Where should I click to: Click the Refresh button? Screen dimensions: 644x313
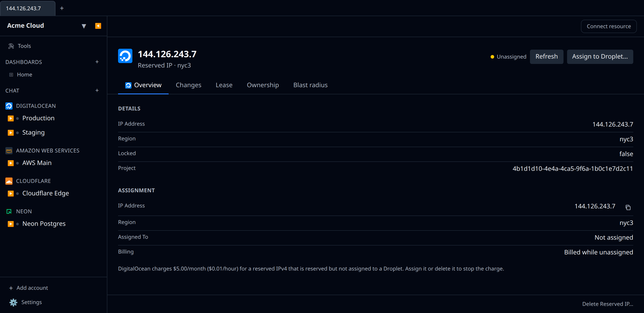tap(547, 57)
